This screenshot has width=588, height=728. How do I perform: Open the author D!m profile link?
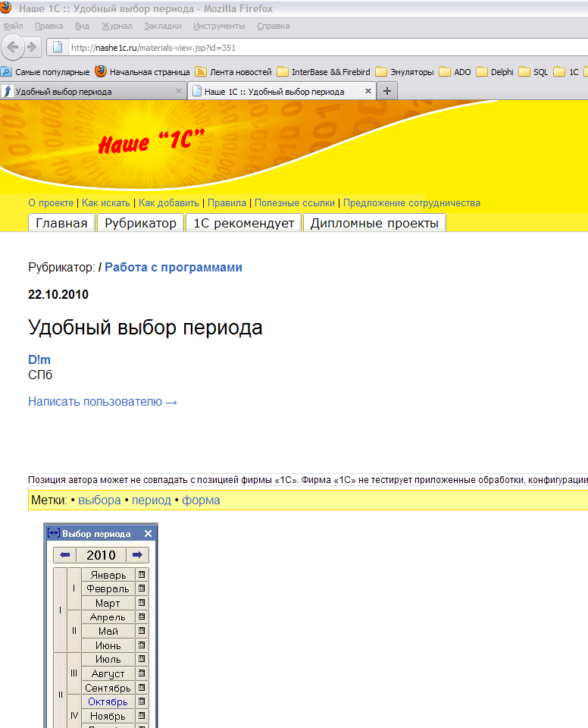coord(39,359)
